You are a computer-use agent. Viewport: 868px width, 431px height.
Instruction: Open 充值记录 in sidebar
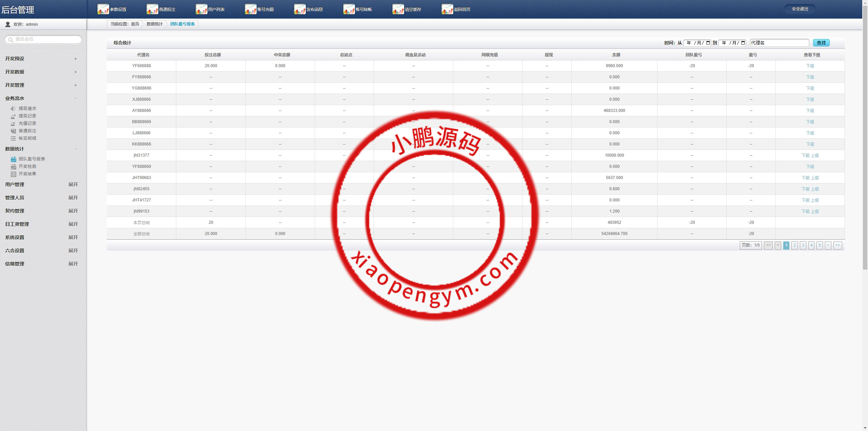pyautogui.click(x=27, y=123)
